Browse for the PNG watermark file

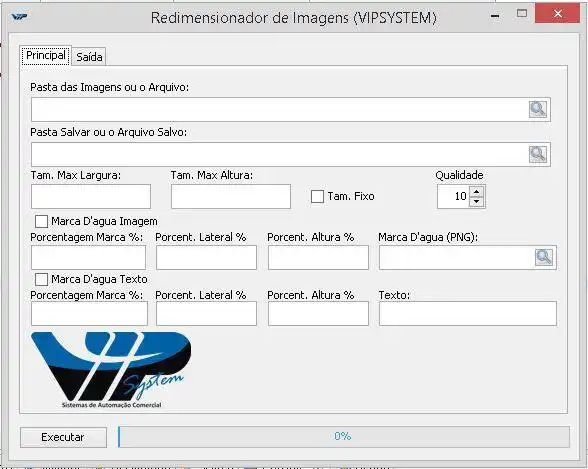(x=544, y=257)
